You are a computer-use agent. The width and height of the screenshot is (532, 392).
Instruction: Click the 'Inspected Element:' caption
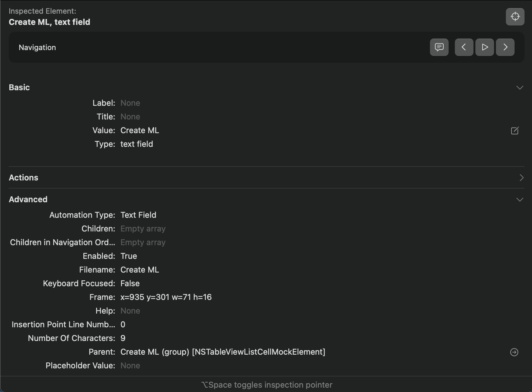[42, 11]
